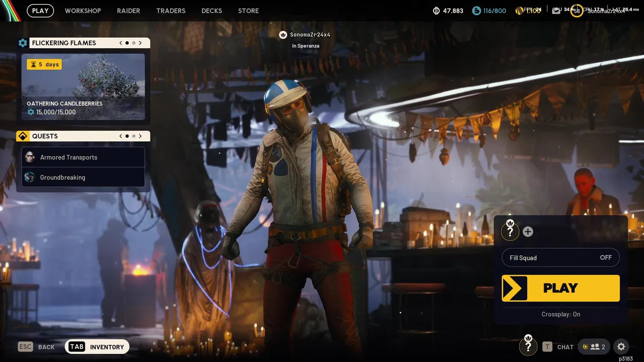Open the DECKS tab
Screen dimensions: 644x362
212,11
